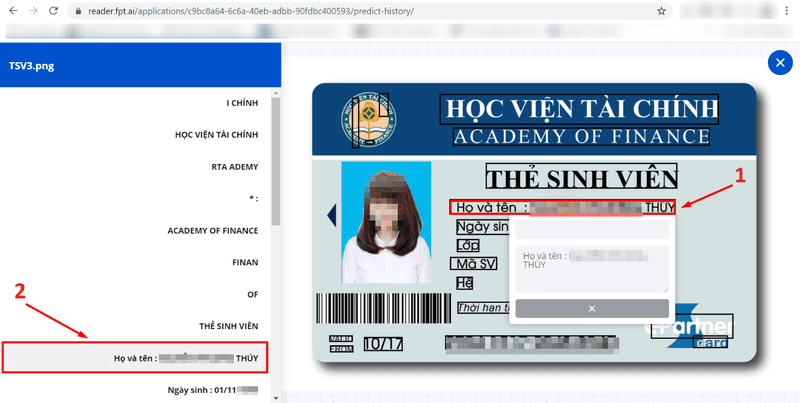The width and height of the screenshot is (800, 403).
Task: Click the Ngày sinh box on card
Action: pos(483,226)
